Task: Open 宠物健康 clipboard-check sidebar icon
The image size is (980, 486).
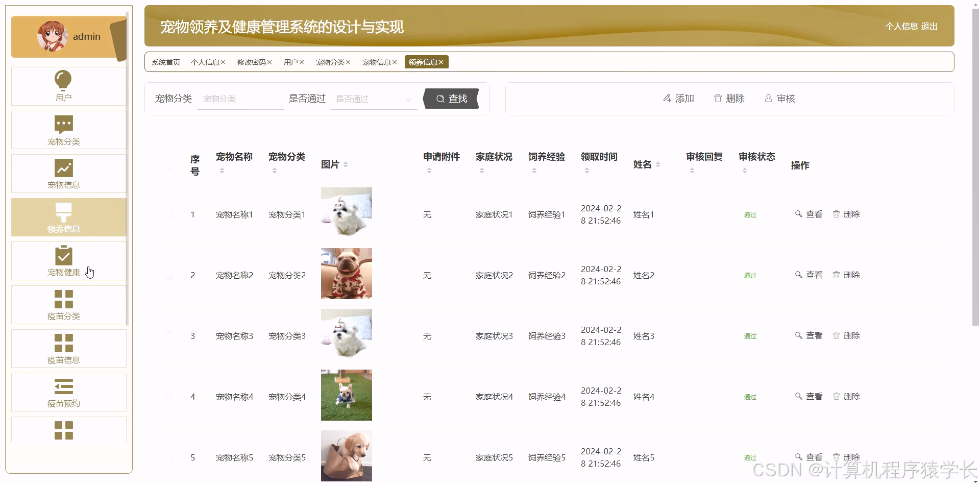Action: point(63,255)
